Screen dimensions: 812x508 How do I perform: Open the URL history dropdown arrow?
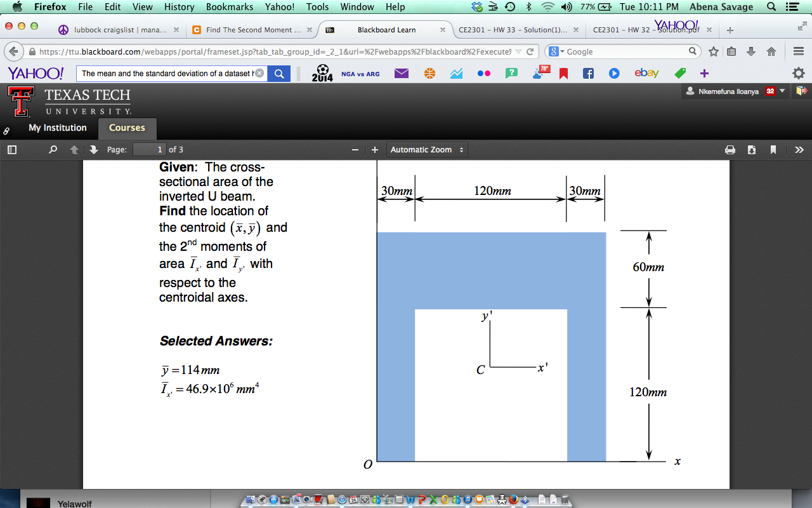click(519, 51)
